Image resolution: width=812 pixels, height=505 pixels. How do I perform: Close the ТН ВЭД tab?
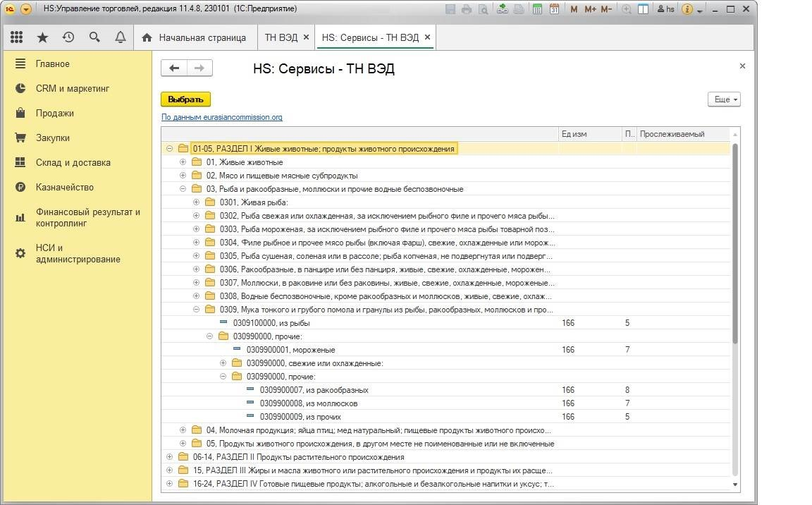[x=306, y=37]
